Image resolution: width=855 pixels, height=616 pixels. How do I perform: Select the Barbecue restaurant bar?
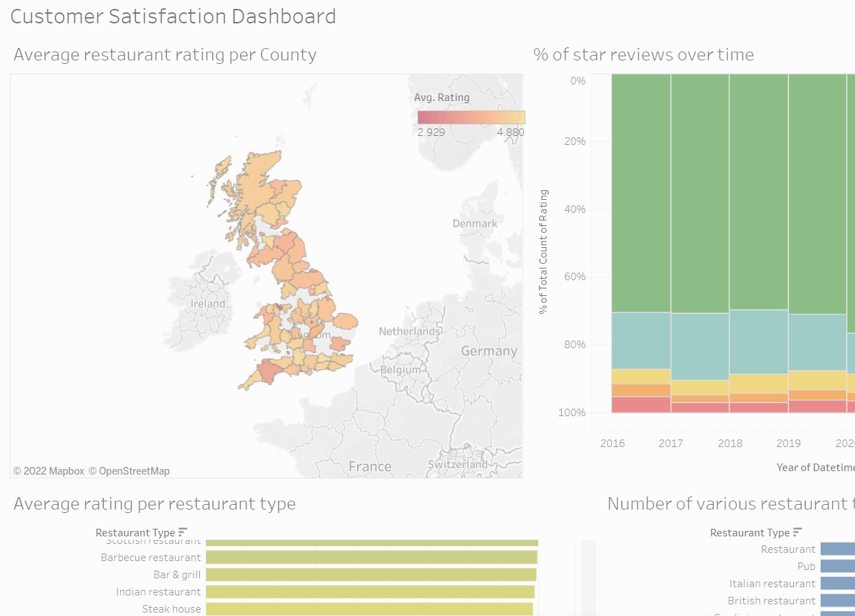(x=371, y=557)
